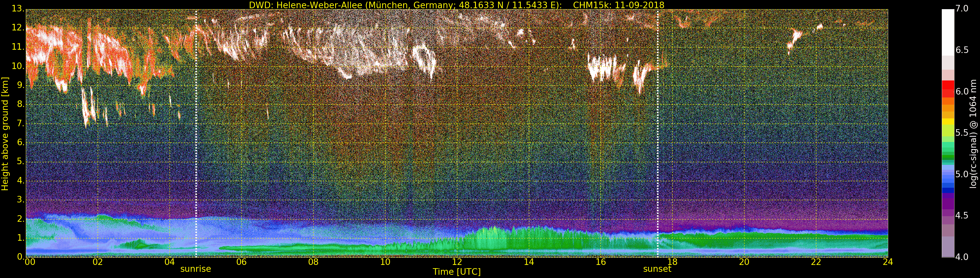Click the '13.' tick on the height axis
The image size is (980, 278).
18,9
